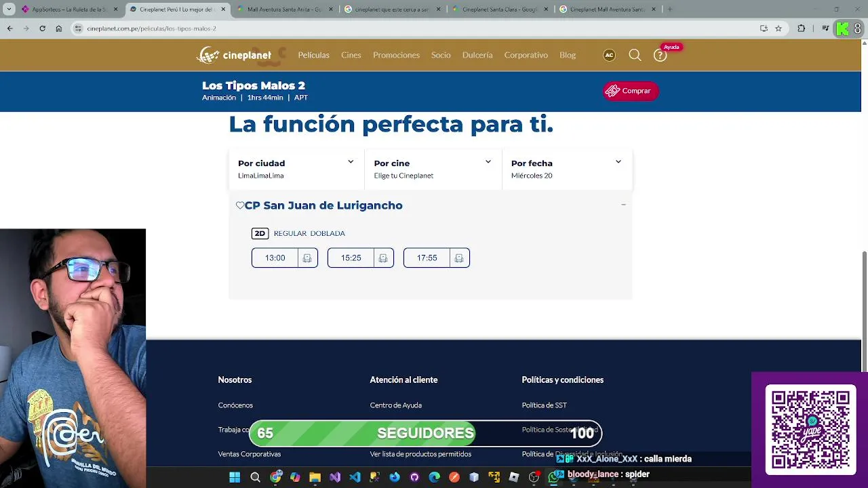Click the Comprar button
Image resolution: width=868 pixels, height=488 pixels.
point(631,91)
